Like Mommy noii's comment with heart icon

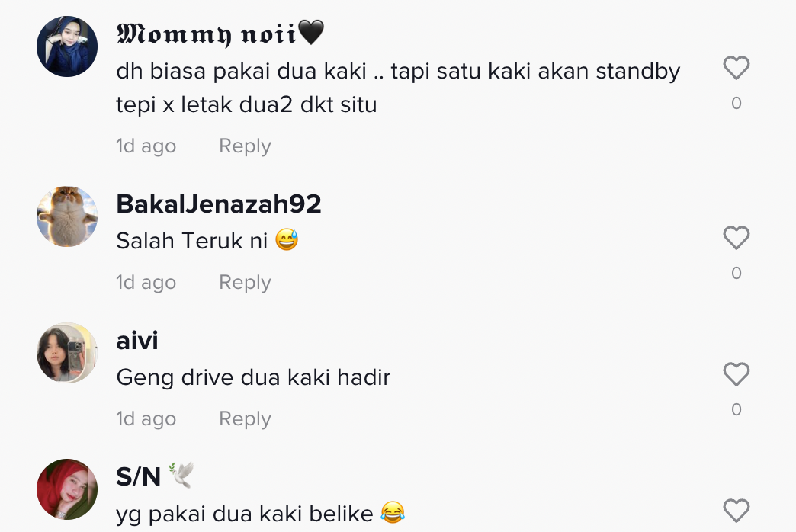click(x=736, y=68)
